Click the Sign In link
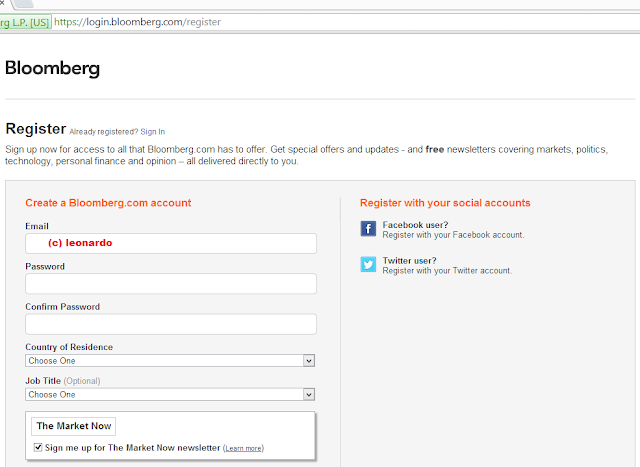Viewport: 640px width, 467px height. pos(153,132)
